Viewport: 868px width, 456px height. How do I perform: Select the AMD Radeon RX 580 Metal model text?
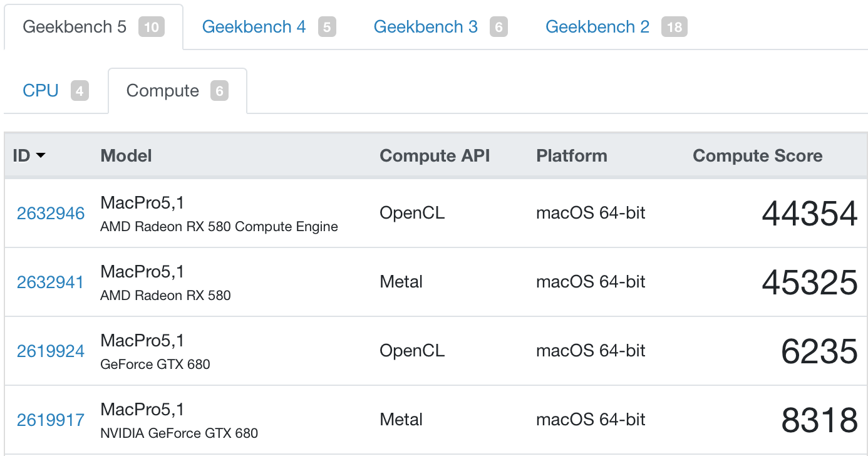[x=165, y=296]
